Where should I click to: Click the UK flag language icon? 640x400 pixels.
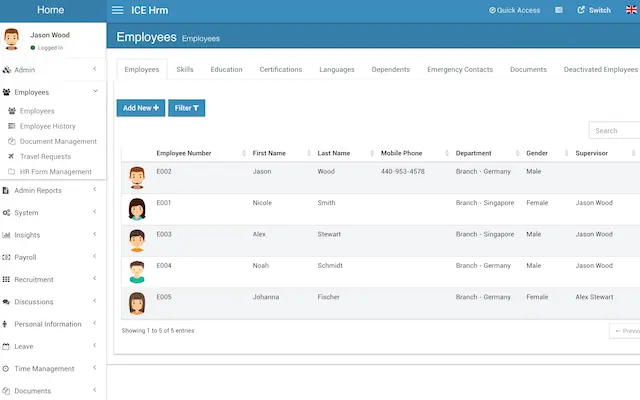point(630,10)
